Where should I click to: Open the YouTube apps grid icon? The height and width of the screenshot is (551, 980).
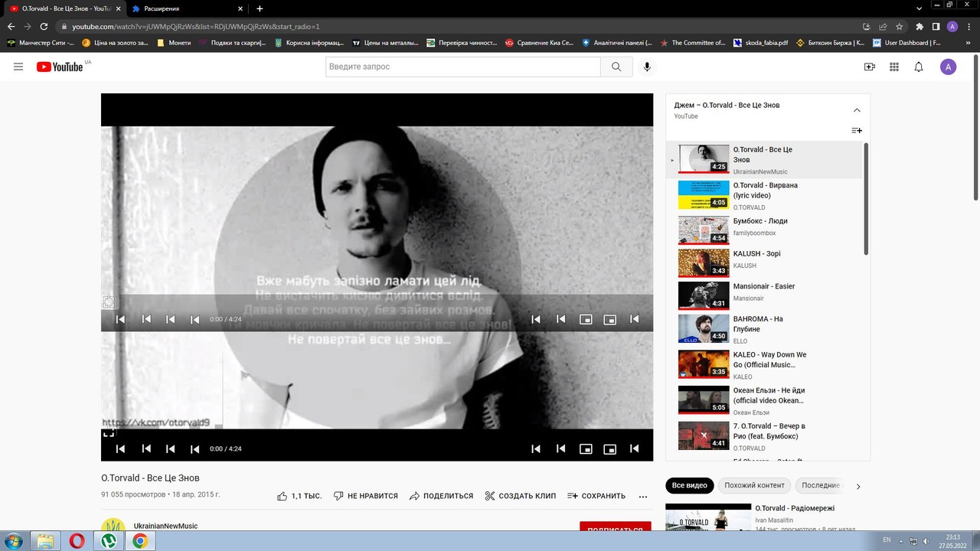(x=893, y=67)
